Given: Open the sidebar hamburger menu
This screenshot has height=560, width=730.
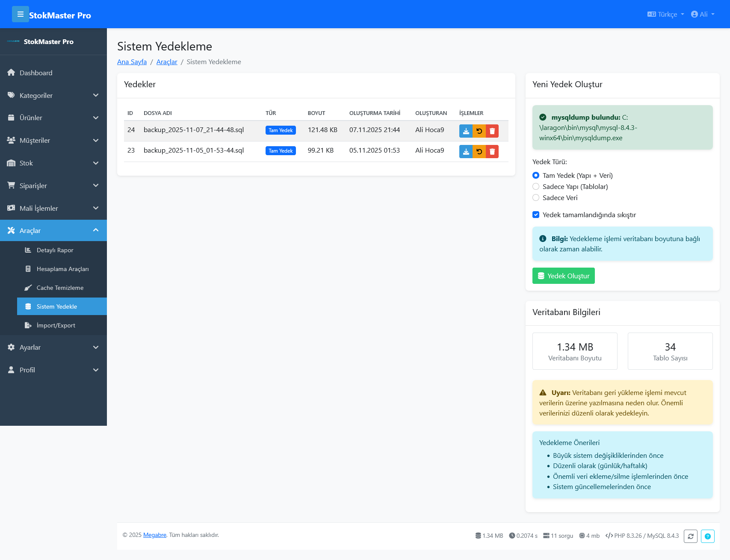Looking at the screenshot, I should [x=20, y=14].
